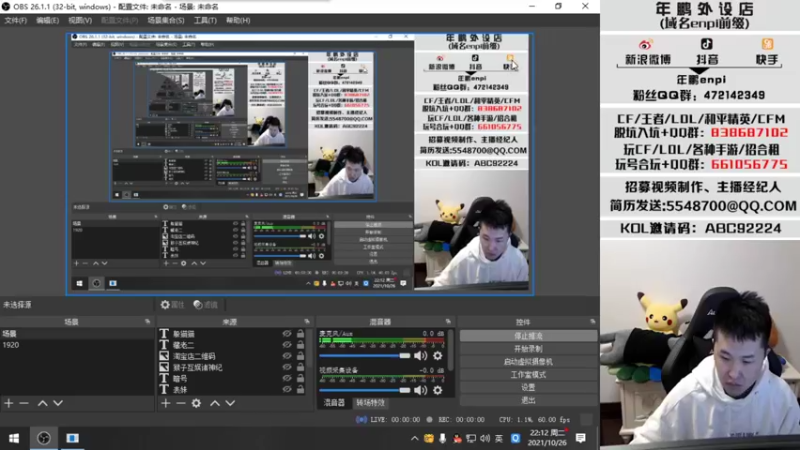The height and width of the screenshot is (450, 800).
Task: Click the network icon in the system tray
Action: [471, 438]
